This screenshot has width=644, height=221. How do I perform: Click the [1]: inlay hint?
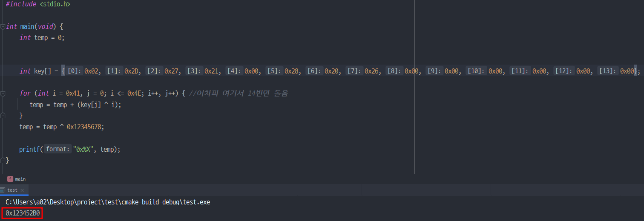[115, 71]
